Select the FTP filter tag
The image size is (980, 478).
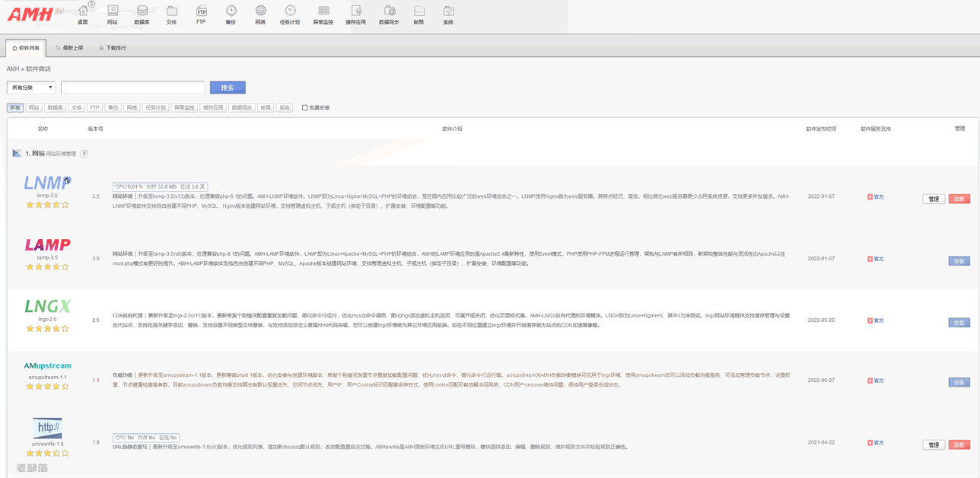click(94, 108)
